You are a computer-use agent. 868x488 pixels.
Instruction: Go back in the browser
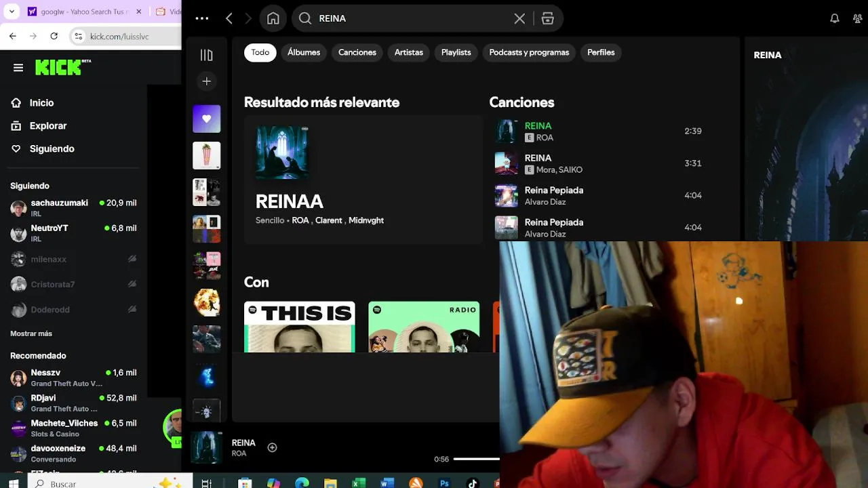point(13,36)
